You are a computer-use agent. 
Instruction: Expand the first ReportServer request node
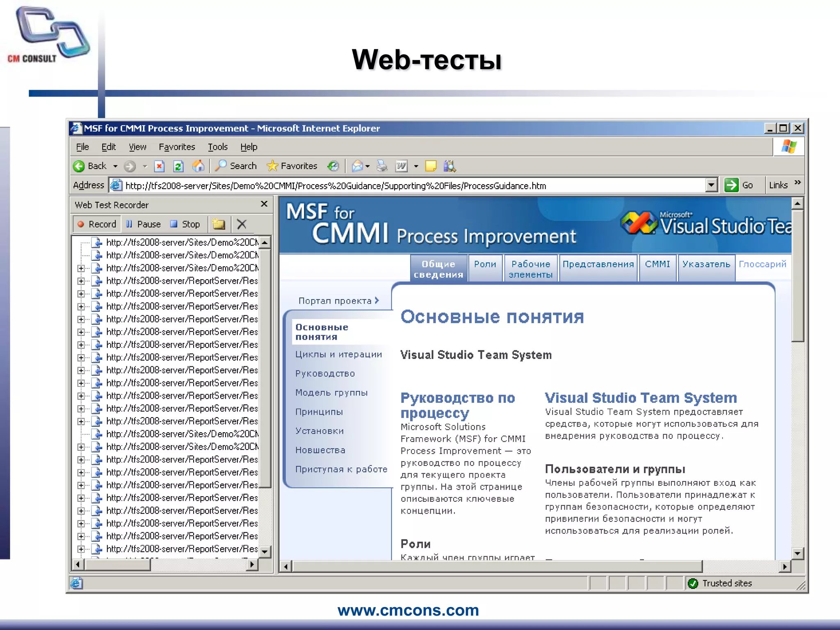(x=81, y=281)
